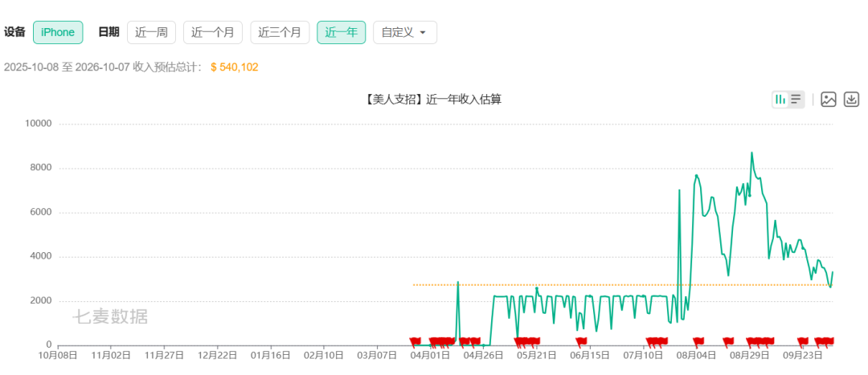
Task: Click the 10000 y-axis label
Action: pyautogui.click(x=39, y=124)
